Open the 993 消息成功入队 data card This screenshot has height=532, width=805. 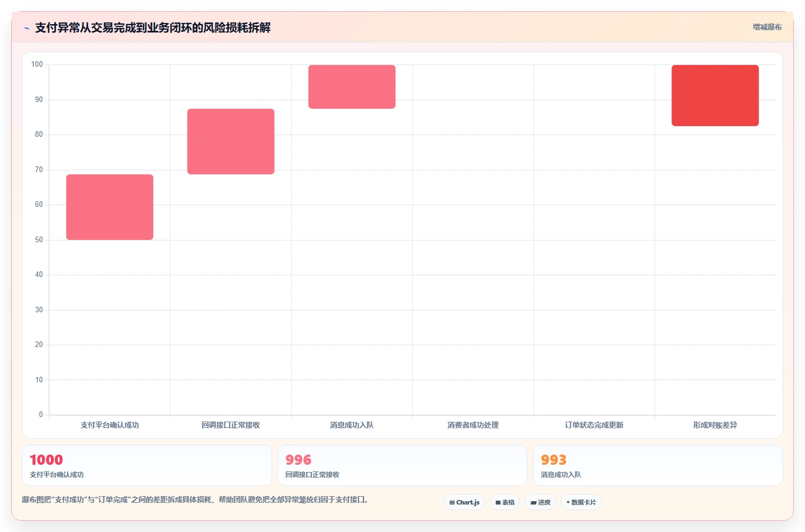click(657, 465)
